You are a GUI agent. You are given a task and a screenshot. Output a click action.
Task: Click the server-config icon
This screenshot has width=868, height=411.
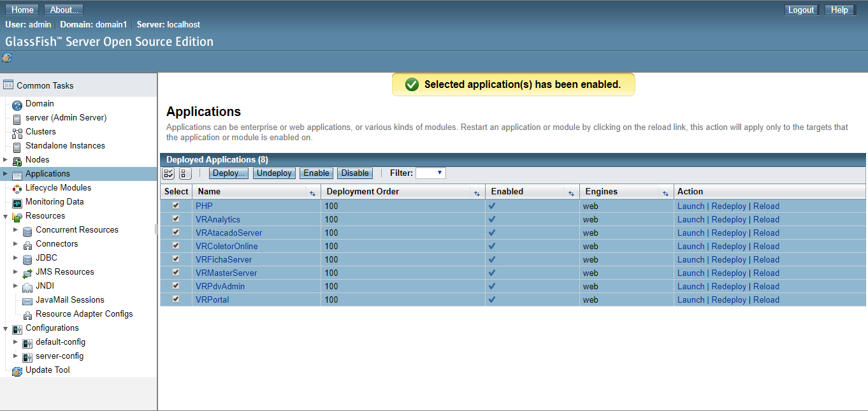tap(27, 357)
